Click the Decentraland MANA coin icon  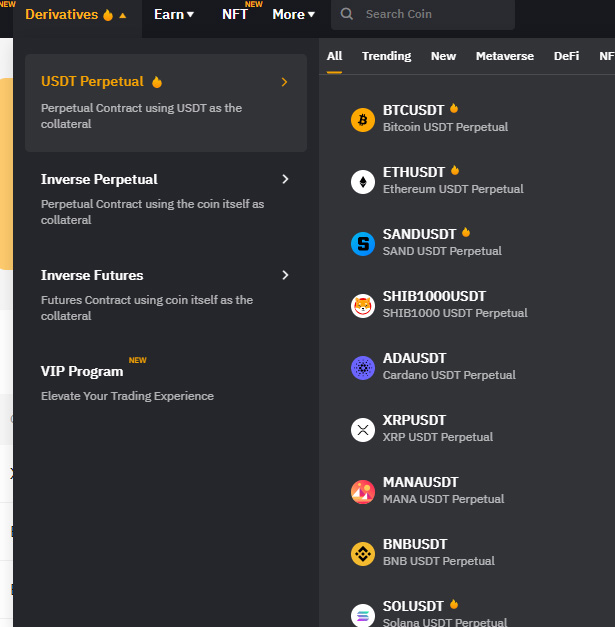[363, 492]
